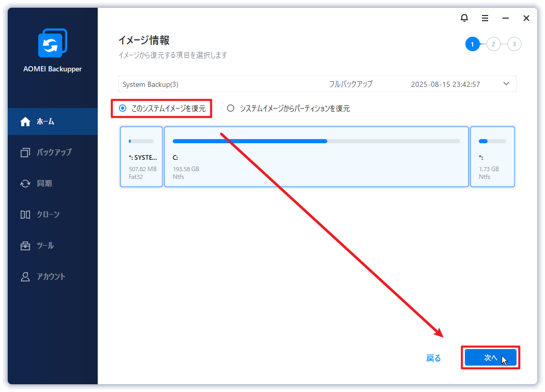Click the 次へ button
This screenshot has width=545, height=392.
click(x=490, y=357)
